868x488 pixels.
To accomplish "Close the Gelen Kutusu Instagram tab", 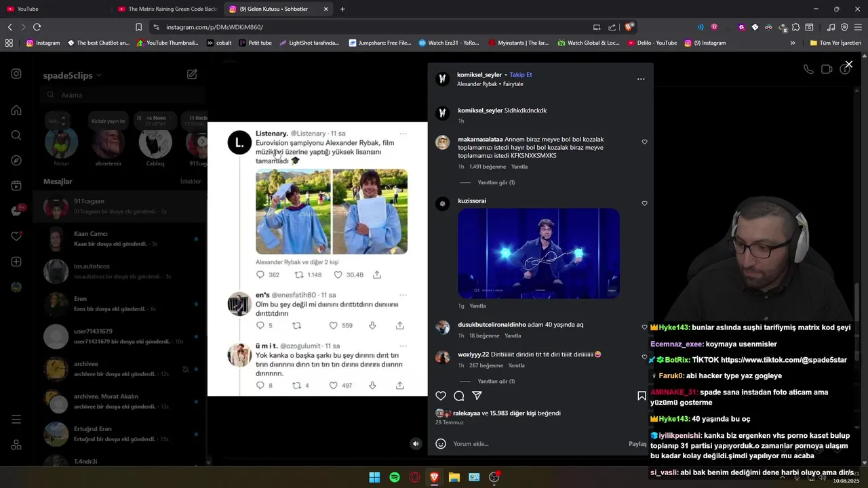I will point(325,9).
